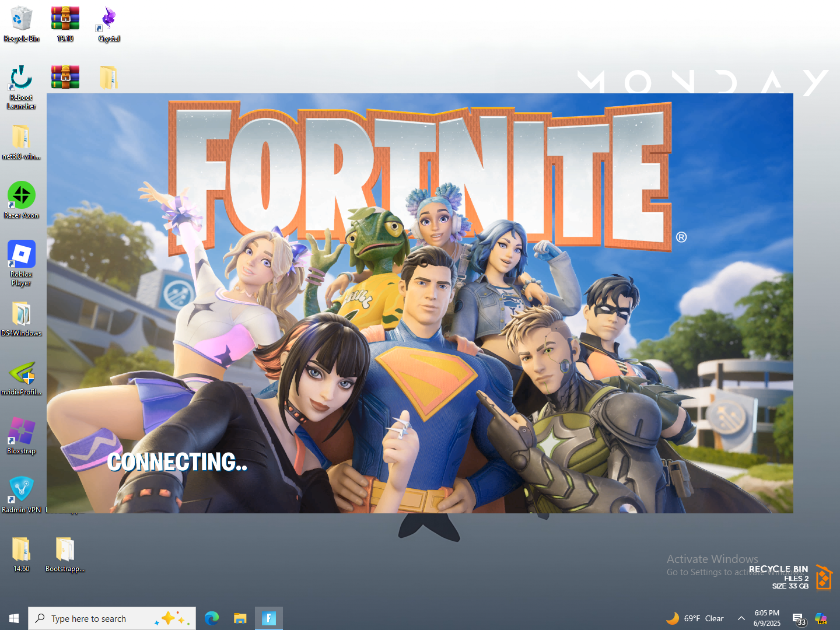Select the Bootstrapp... folder icon
This screenshot has width=840, height=630.
click(x=65, y=554)
